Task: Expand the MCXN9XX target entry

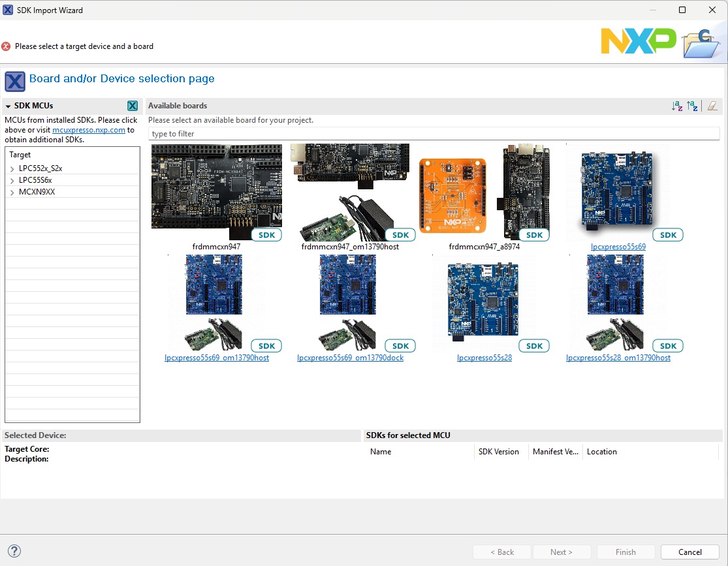Action: pos(12,191)
